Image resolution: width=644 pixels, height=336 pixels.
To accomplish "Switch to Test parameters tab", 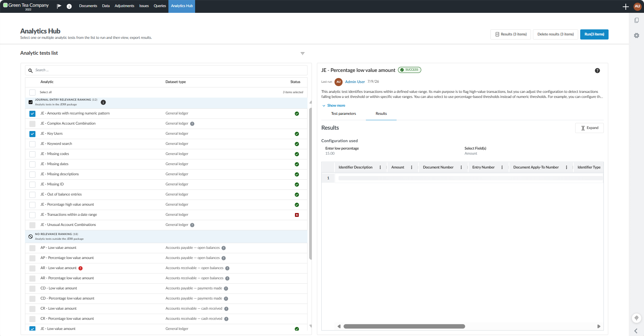I will [344, 113].
